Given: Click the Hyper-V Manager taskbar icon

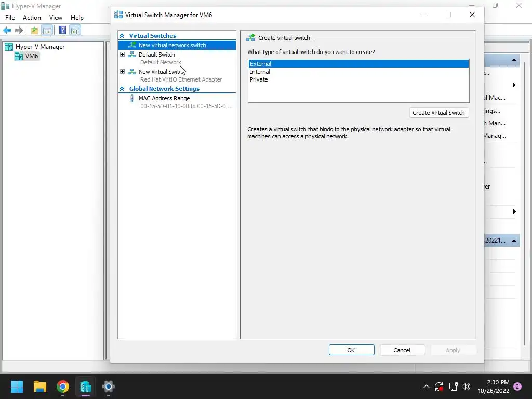Looking at the screenshot, I should click(86, 387).
